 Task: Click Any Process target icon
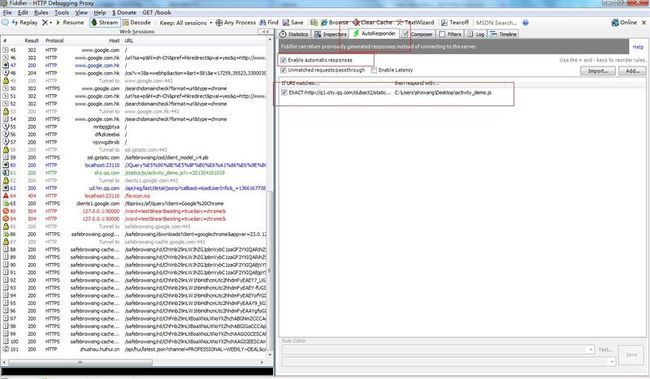[x=235, y=22]
